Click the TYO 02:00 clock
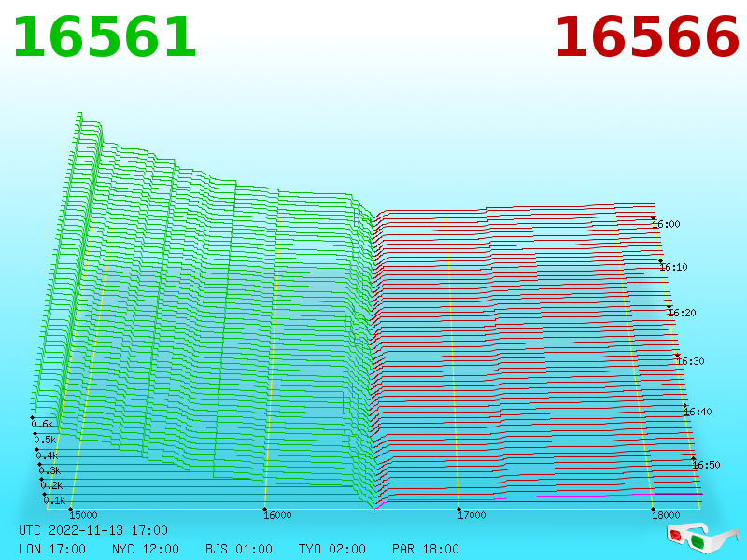The height and width of the screenshot is (560, 747). point(332,549)
